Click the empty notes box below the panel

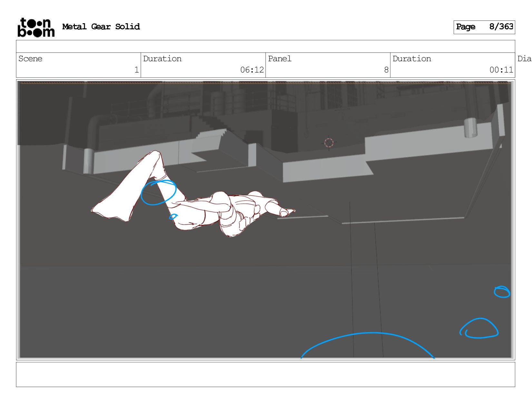(265, 375)
